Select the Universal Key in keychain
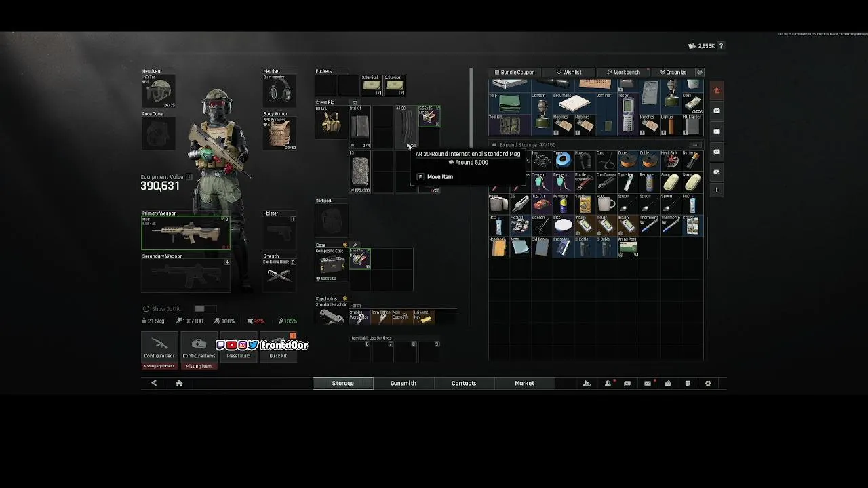 (424, 317)
